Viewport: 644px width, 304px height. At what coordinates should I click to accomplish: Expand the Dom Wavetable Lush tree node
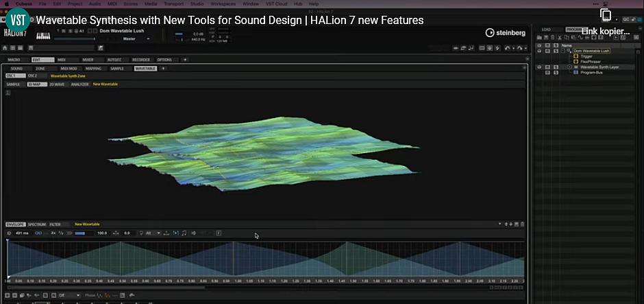click(563, 51)
